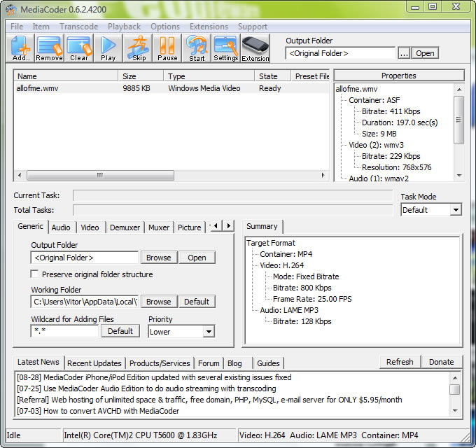Click the Remove item toolbar icon
This screenshot has width=476, height=448.
coord(49,48)
